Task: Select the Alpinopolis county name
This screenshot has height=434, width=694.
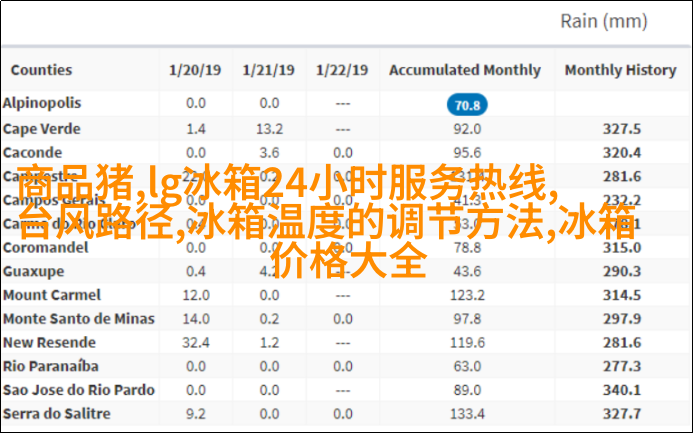Action: pyautogui.click(x=42, y=103)
